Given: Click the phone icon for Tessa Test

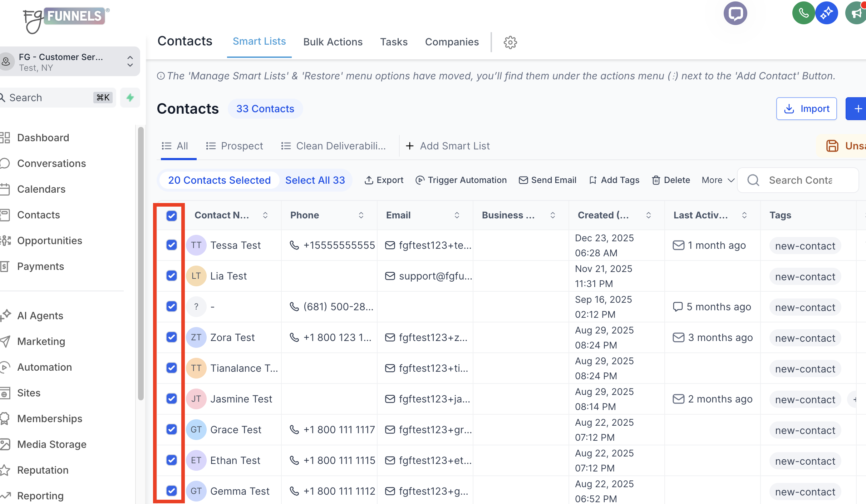Looking at the screenshot, I should tap(294, 245).
